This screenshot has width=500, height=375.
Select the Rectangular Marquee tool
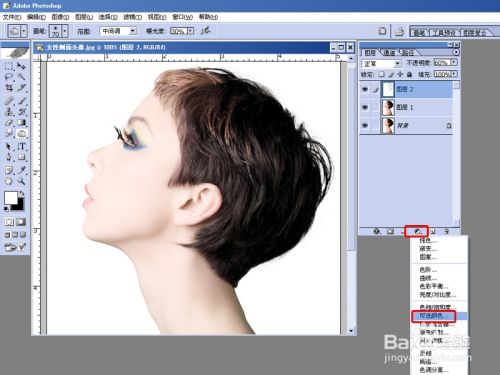tap(9, 66)
